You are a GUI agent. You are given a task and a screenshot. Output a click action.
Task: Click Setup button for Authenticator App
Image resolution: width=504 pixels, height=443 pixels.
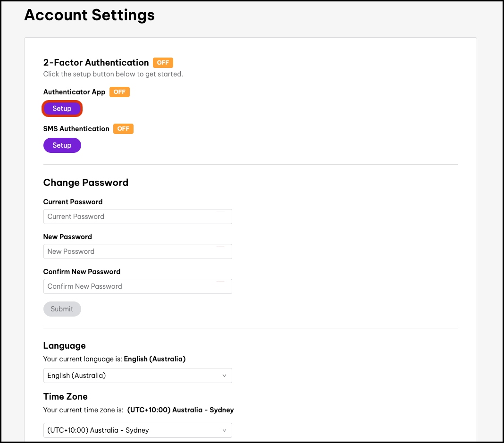coord(62,109)
